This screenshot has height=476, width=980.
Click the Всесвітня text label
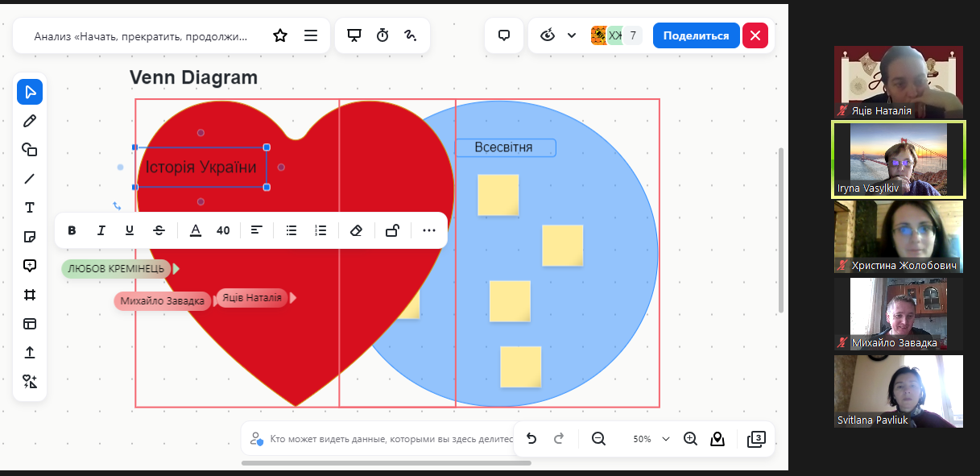click(504, 147)
